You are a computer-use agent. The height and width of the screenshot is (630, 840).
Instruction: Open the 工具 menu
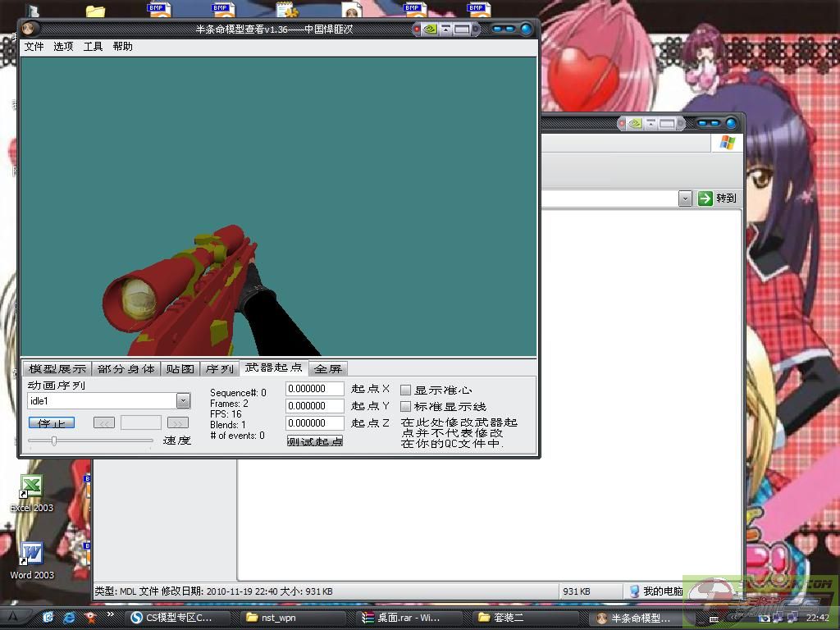pyautogui.click(x=94, y=47)
